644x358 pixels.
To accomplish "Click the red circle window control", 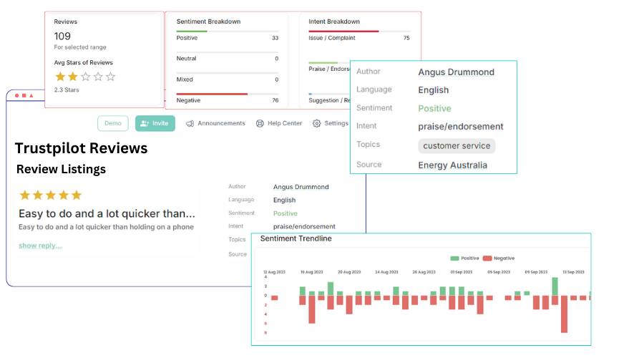I will tap(17, 95).
